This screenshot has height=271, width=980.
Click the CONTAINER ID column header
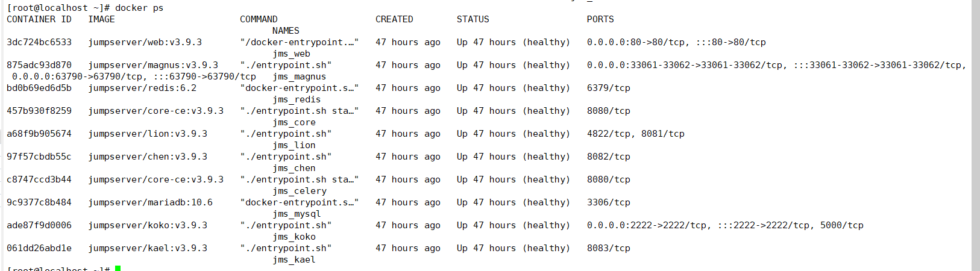pos(39,19)
